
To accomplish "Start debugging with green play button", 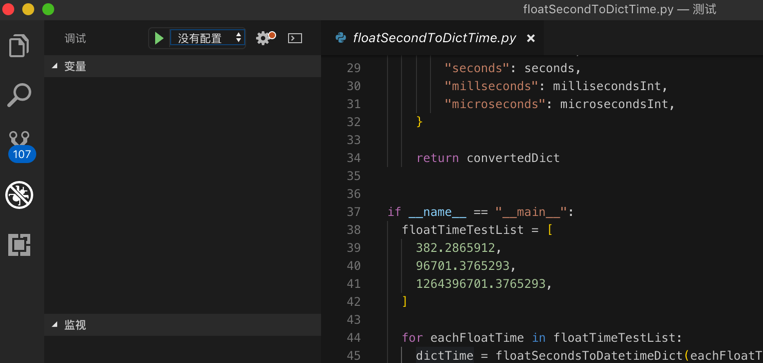I will coord(159,38).
